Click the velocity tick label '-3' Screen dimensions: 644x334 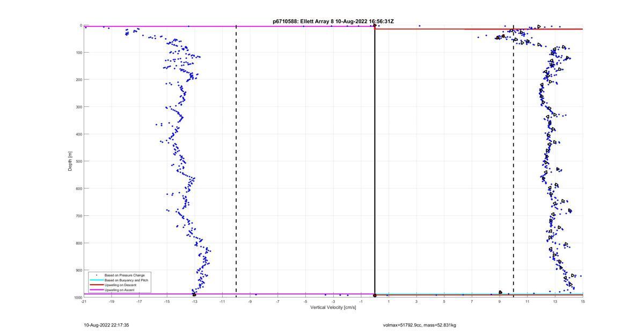(333, 302)
